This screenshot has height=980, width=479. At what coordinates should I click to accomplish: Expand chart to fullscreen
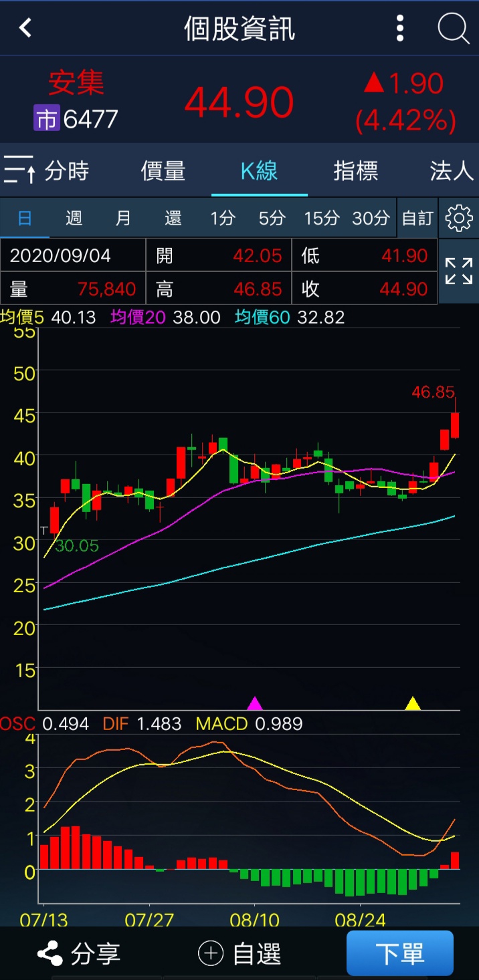458,271
